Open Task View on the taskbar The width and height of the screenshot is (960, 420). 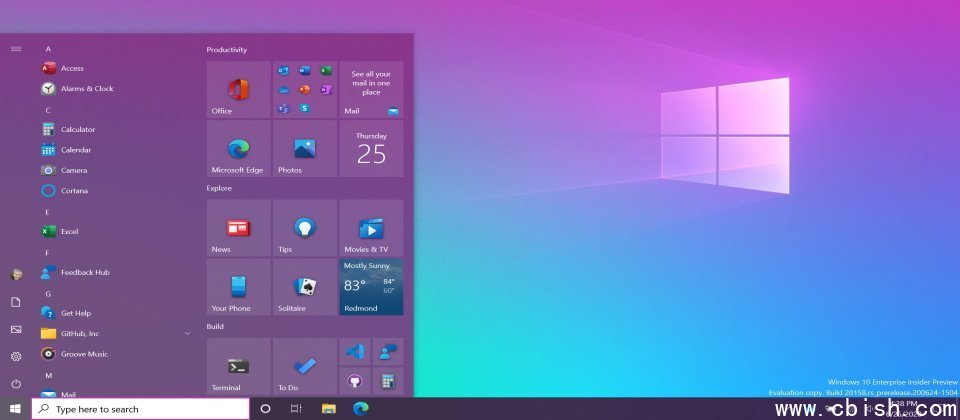point(296,408)
